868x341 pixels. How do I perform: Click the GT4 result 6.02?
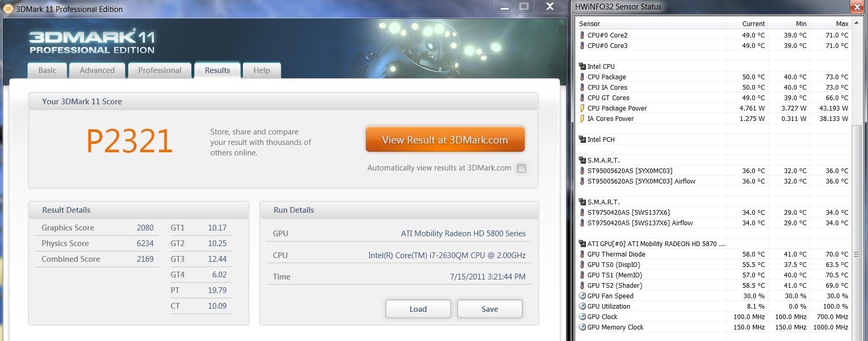coord(219,275)
